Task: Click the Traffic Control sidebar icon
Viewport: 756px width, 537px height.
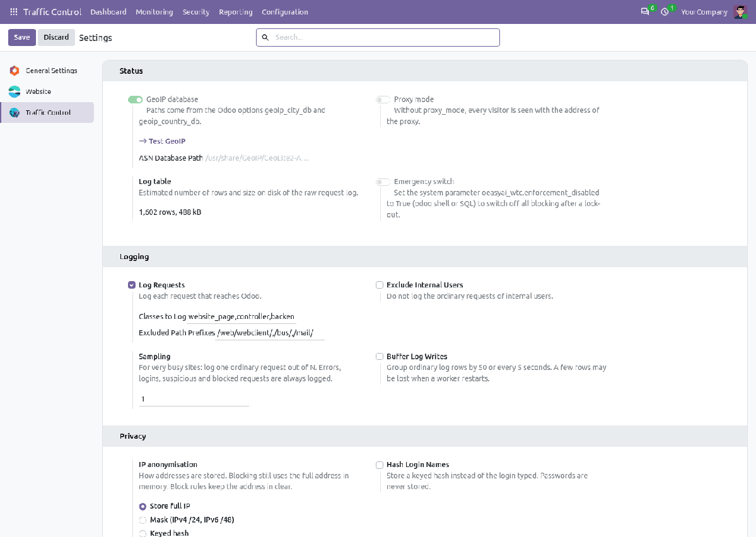Action: [15, 113]
